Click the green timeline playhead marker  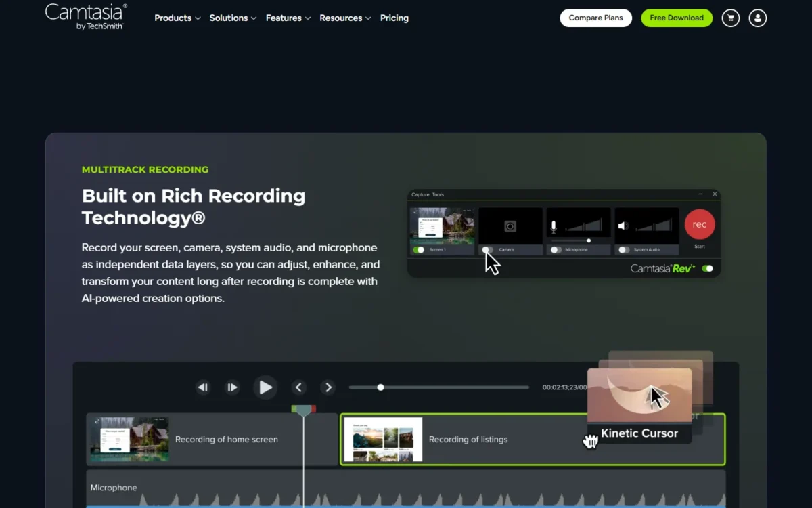(304, 410)
